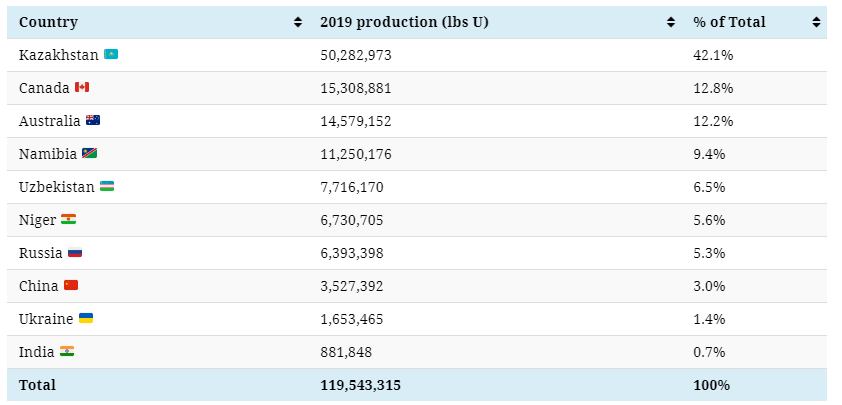This screenshot has width=842, height=405.
Task: Click the Country column header text
Action: 48,22
